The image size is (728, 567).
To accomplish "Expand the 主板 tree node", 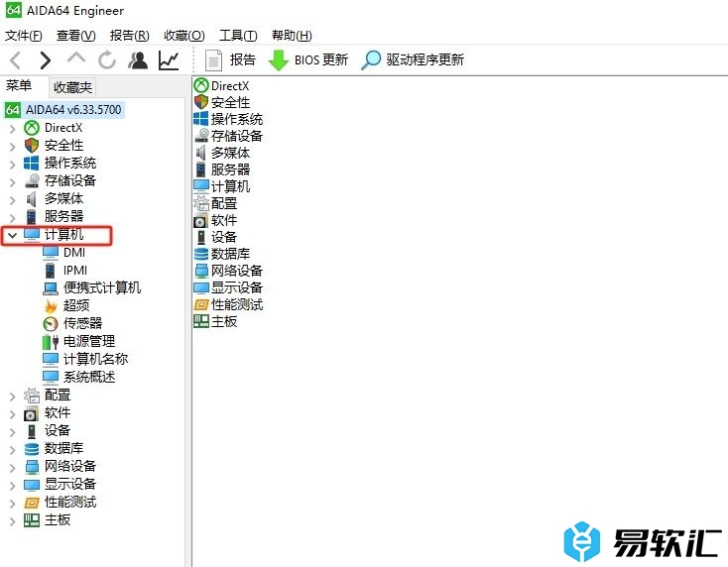I will 13,520.
